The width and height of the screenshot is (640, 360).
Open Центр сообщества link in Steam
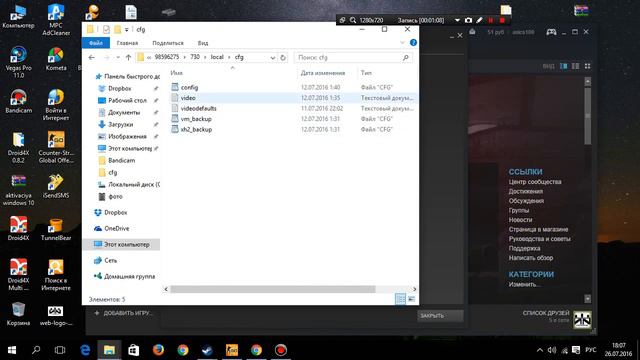point(535,182)
